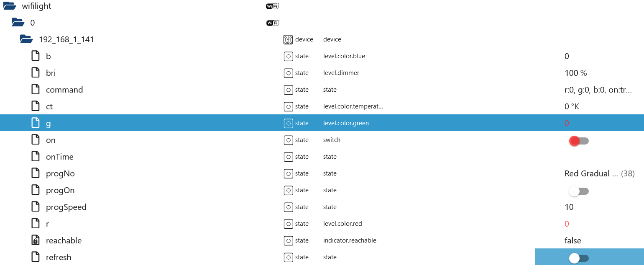Collapse the wifilight folder
The width and height of the screenshot is (644, 266).
click(9, 6)
